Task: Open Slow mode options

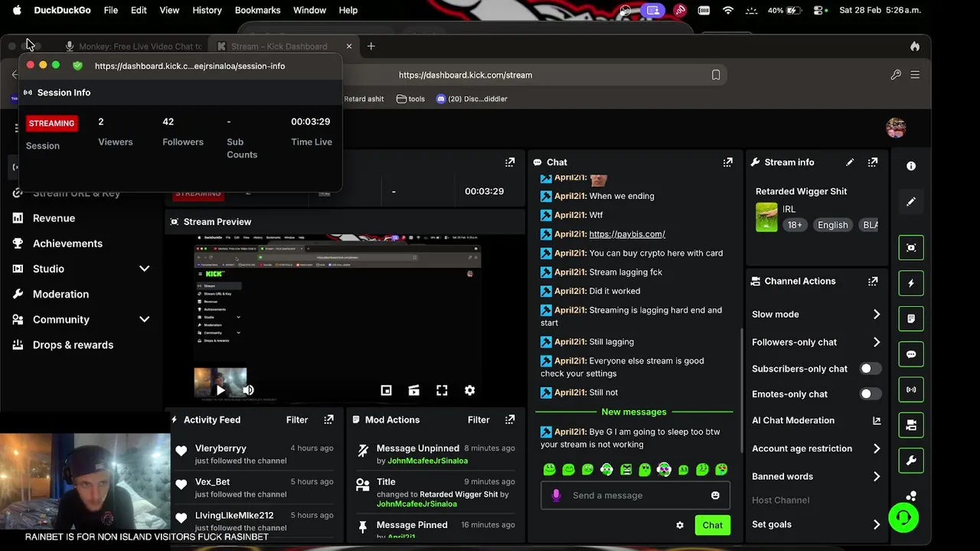Action: coord(816,315)
